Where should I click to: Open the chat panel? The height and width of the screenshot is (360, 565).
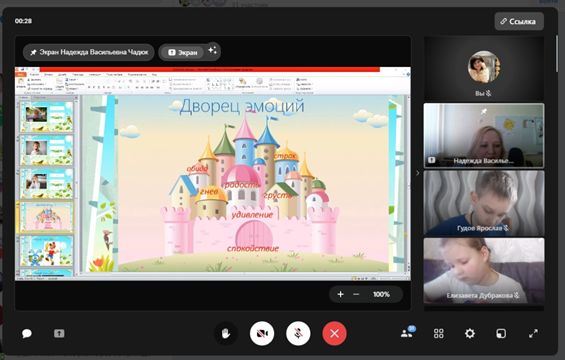pyautogui.click(x=27, y=334)
